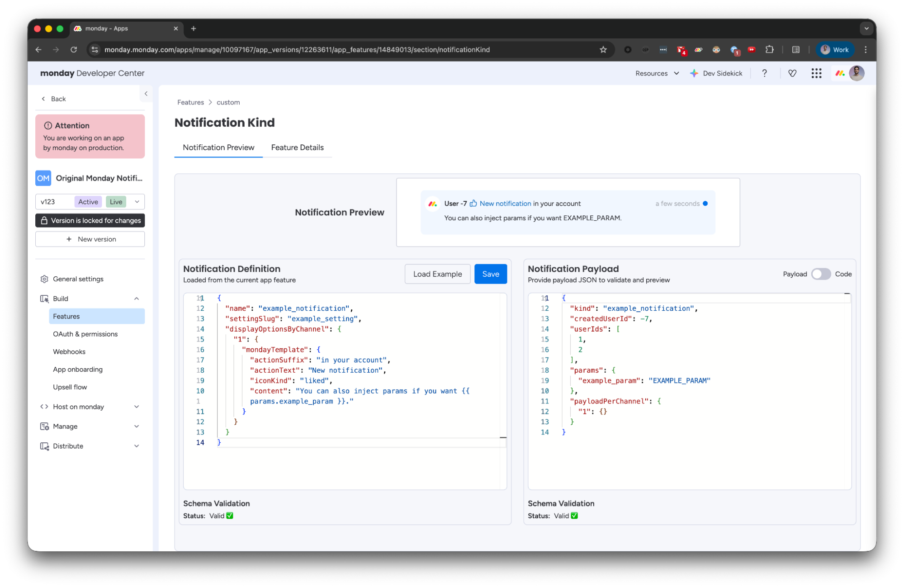Click New version button
This screenshot has height=588, width=904.
point(90,239)
